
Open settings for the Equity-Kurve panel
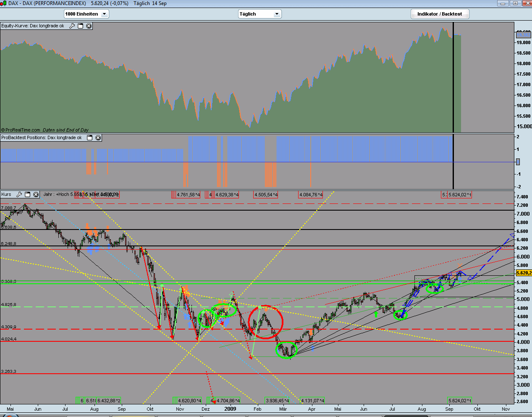pos(72,26)
